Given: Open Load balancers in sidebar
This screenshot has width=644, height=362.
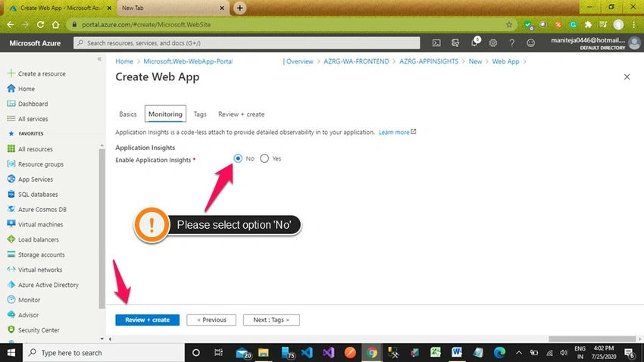Looking at the screenshot, I should tap(38, 239).
